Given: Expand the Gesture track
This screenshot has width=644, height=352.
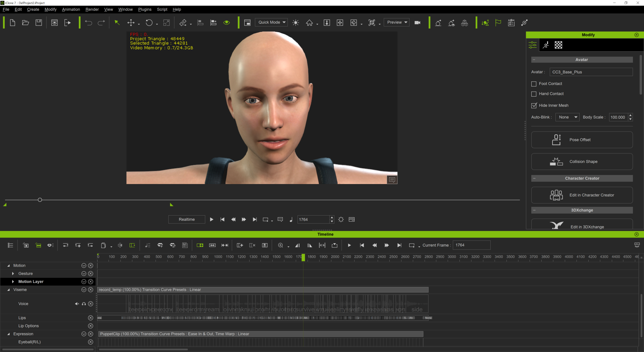Looking at the screenshot, I should coord(13,273).
